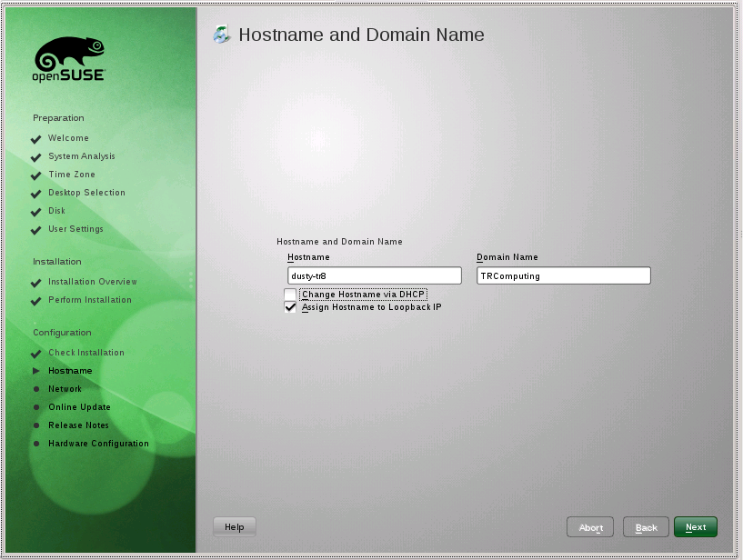Click the Installation Overview checkmark icon
Screen dimensions: 743x560
pos(36,283)
